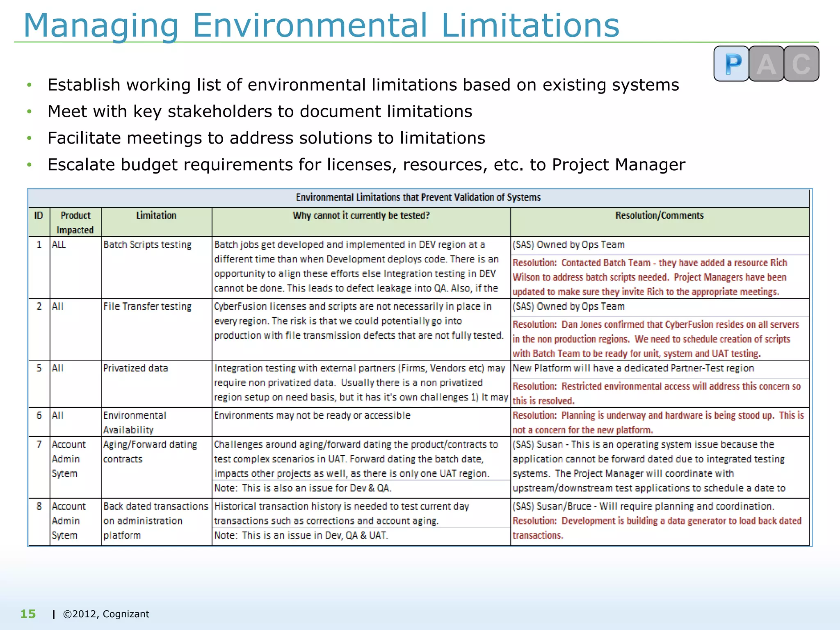Click red 'Resolution: Planning is underway' text
The height and width of the screenshot is (630, 840).
tap(658, 422)
